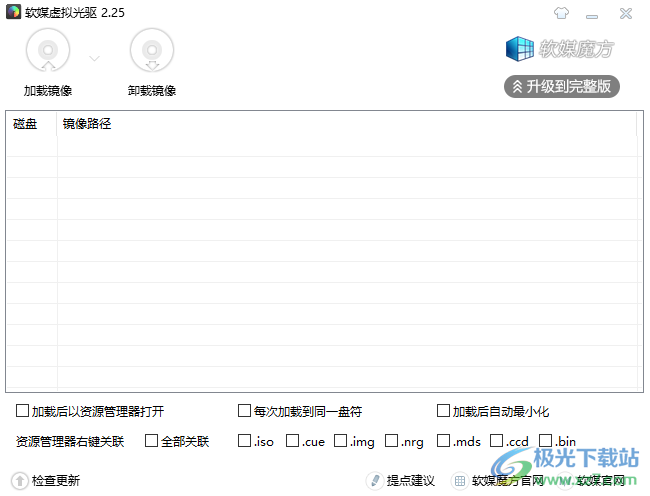Expand the dropdown arrow beside 加载镜像

(95, 58)
